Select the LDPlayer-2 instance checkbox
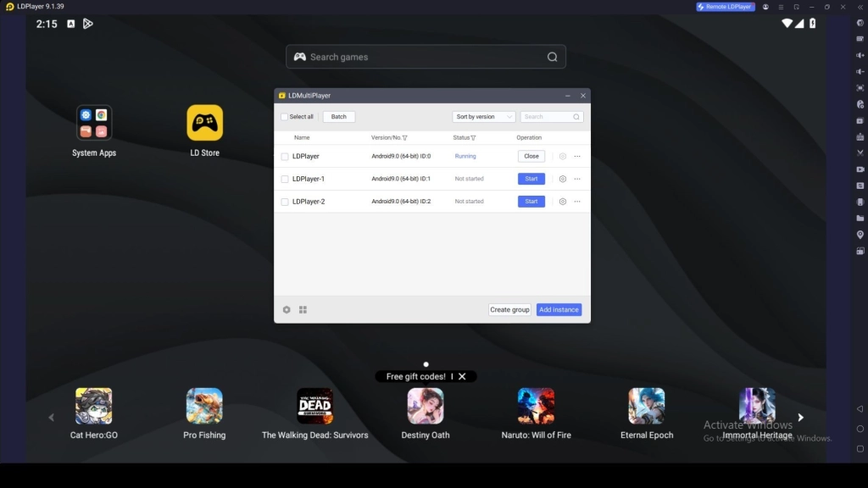Viewport: 868px width, 488px height. (284, 202)
